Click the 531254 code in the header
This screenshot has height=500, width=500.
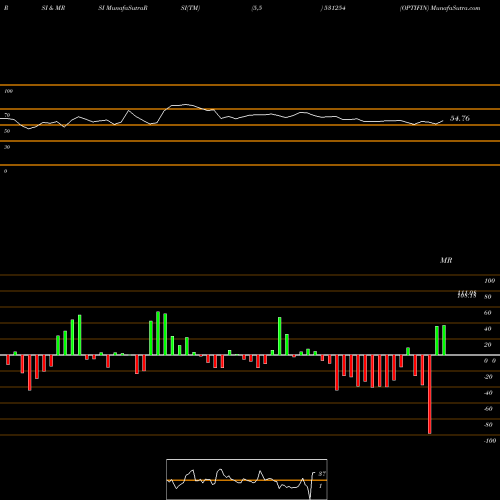tap(334, 8)
